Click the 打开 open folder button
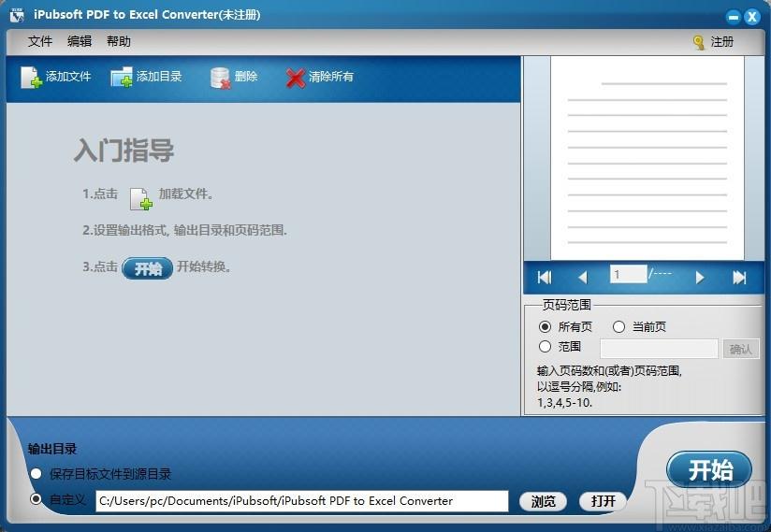771x532 pixels. [x=603, y=501]
